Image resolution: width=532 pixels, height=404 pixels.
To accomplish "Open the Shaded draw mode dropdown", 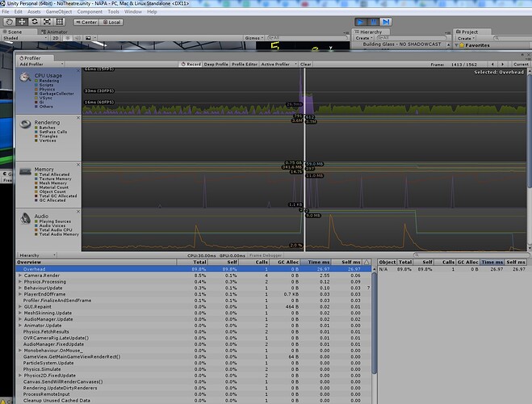I will (26, 38).
